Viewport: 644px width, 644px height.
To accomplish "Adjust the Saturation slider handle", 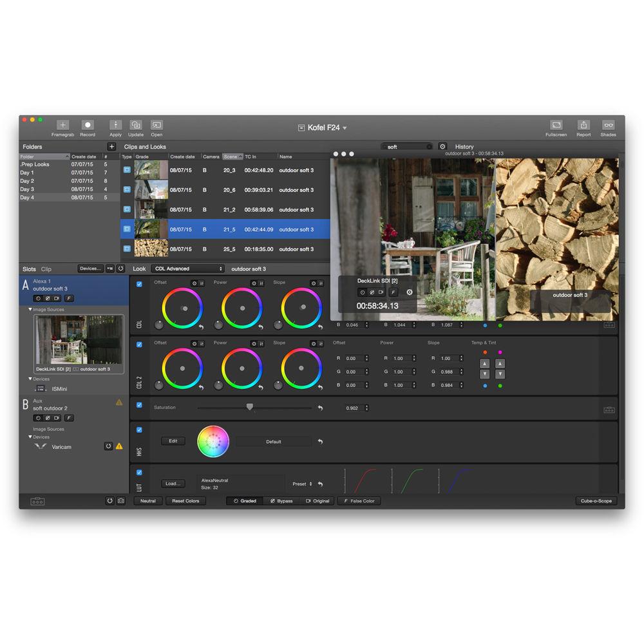I will pos(251,407).
